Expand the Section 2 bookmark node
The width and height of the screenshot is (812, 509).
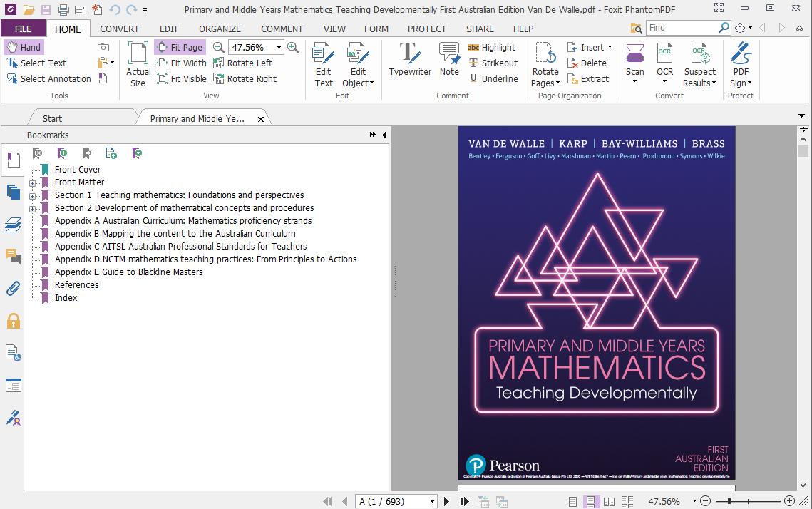pos(32,209)
